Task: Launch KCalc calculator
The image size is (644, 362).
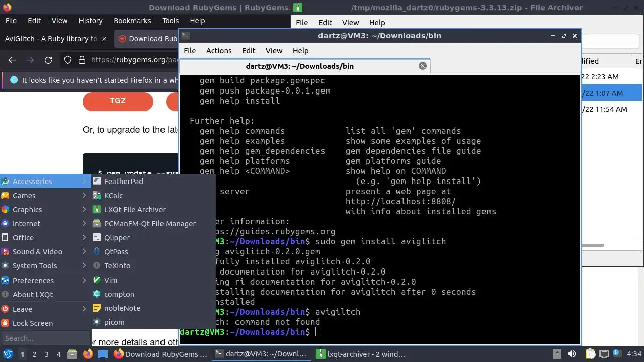Action: 153,196
